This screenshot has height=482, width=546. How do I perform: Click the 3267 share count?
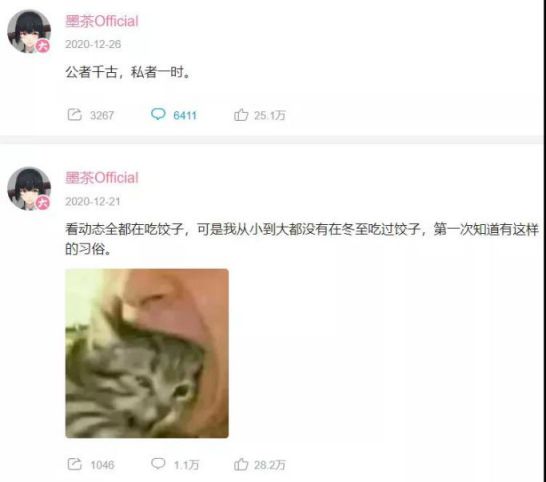coord(102,115)
